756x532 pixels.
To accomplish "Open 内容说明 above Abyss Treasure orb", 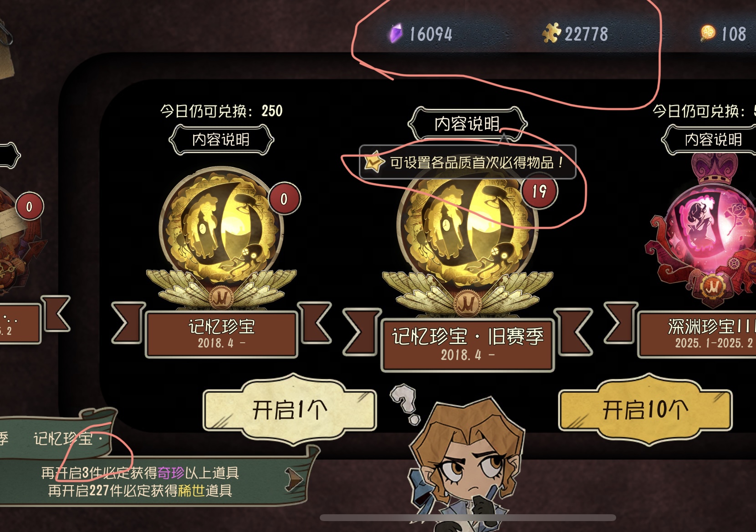I will coord(711,140).
